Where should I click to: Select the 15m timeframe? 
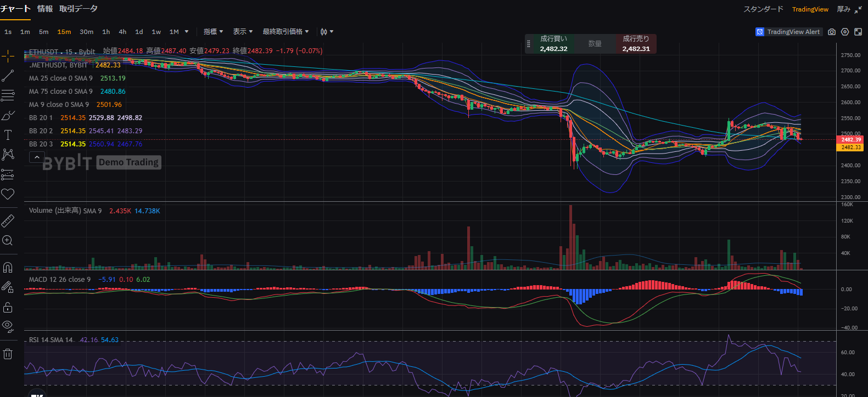click(x=64, y=32)
